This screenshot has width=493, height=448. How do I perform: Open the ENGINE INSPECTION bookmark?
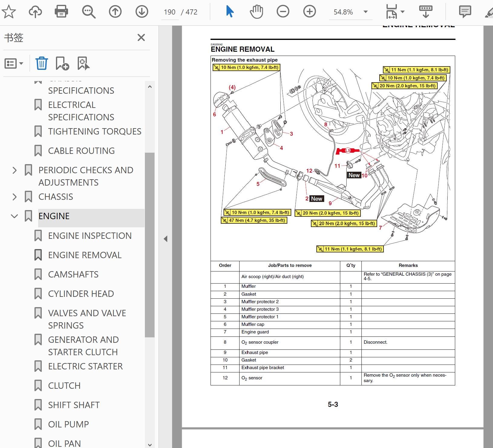point(90,235)
